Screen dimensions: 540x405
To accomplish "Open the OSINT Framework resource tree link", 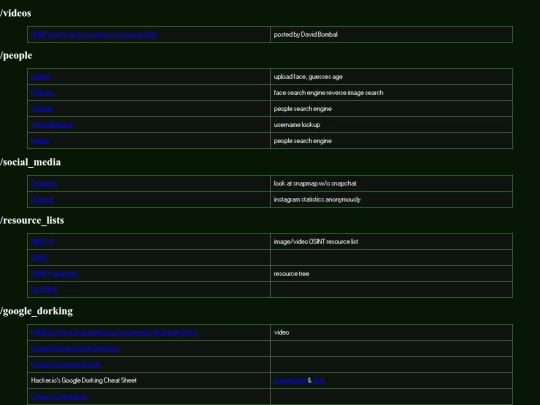I will (54, 274).
